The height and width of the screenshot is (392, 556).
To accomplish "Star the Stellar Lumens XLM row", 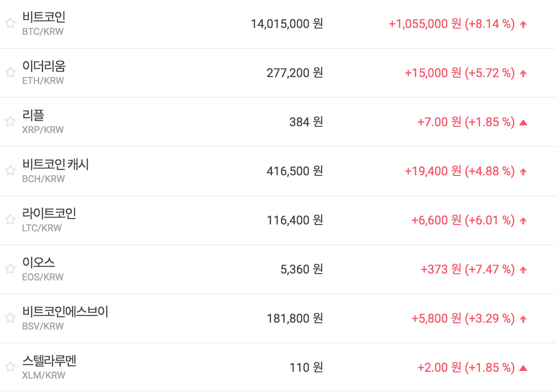I will tap(10, 367).
